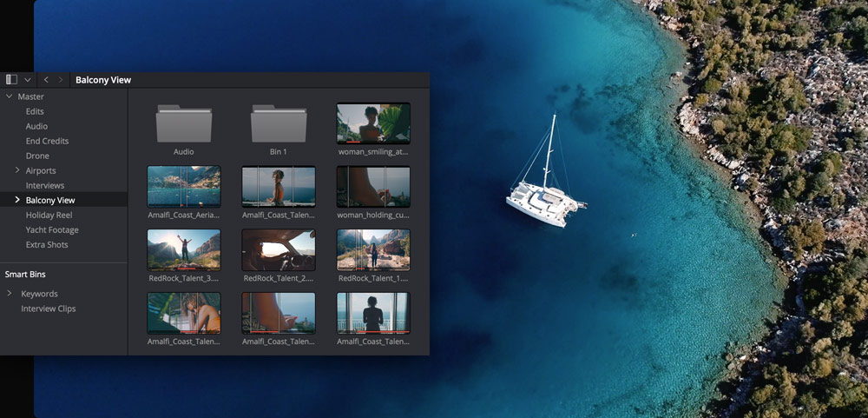Select the Yacht Footage bin

(x=52, y=229)
